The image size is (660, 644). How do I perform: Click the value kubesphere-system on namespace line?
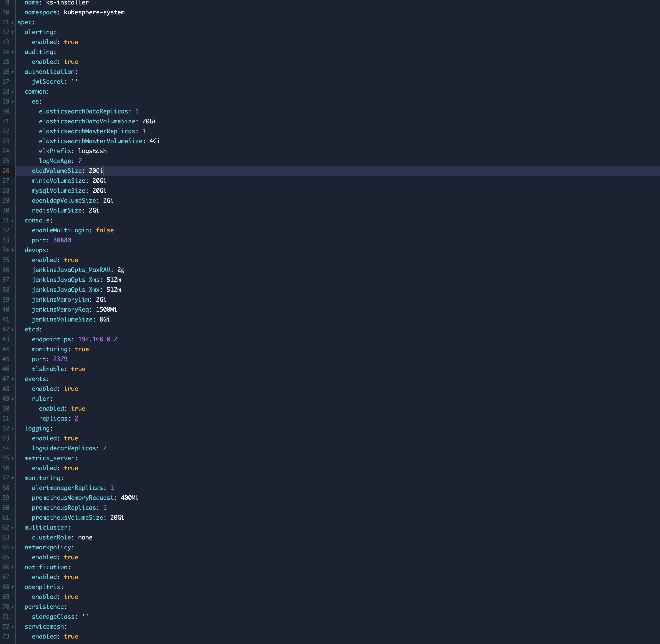(x=94, y=13)
